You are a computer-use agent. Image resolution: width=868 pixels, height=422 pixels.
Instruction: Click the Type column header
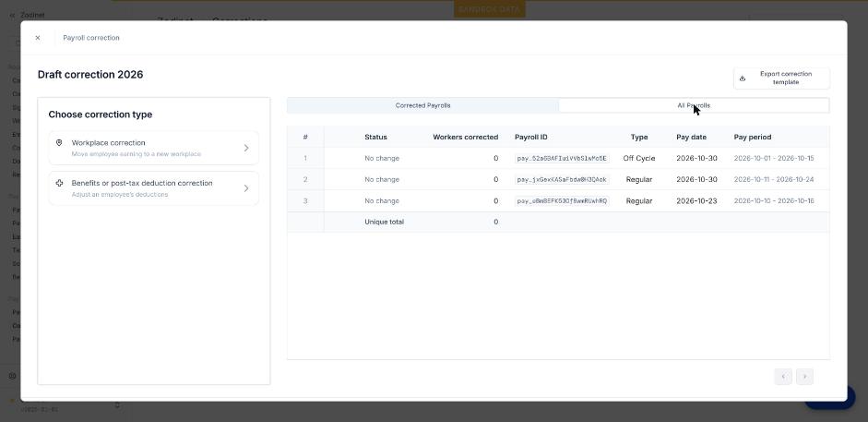point(639,137)
